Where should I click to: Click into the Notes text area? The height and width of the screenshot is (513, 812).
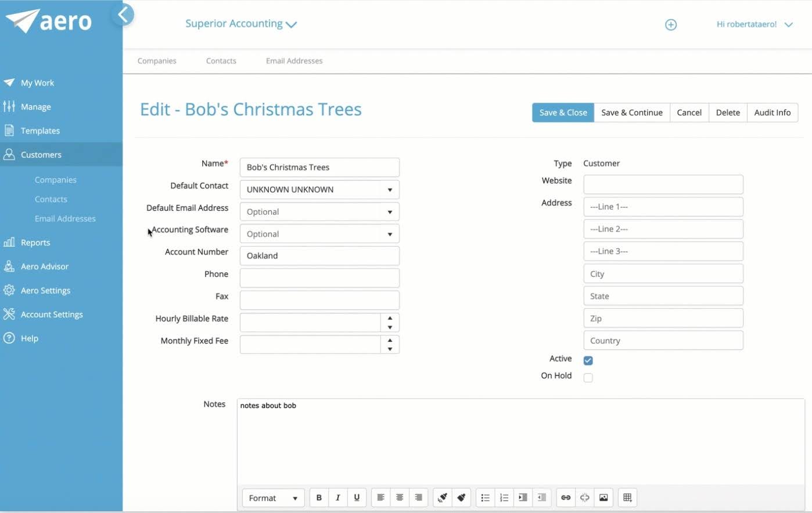521,441
